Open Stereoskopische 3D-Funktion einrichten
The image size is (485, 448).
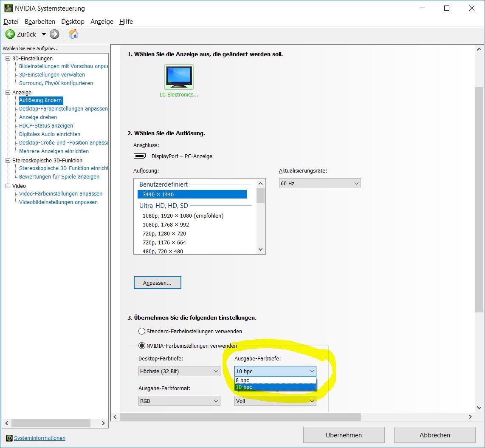click(63, 168)
